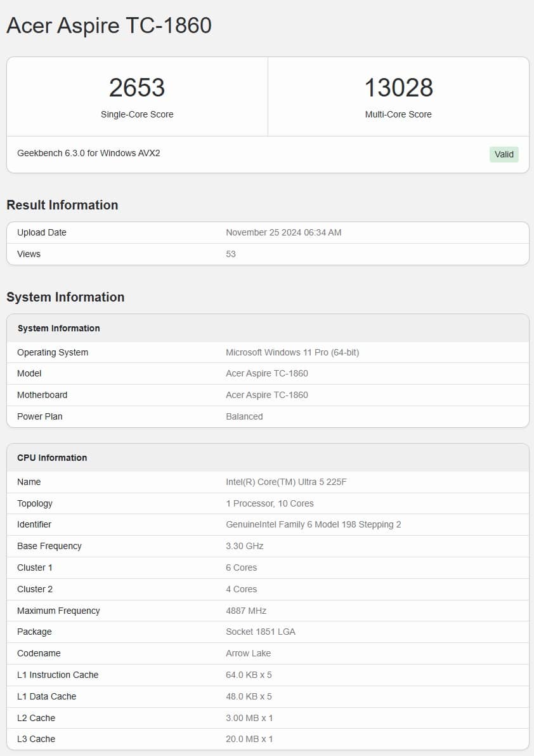
Task: Select Intel(R) Core(TM) Ultra 5 225F value
Action: [x=286, y=482]
